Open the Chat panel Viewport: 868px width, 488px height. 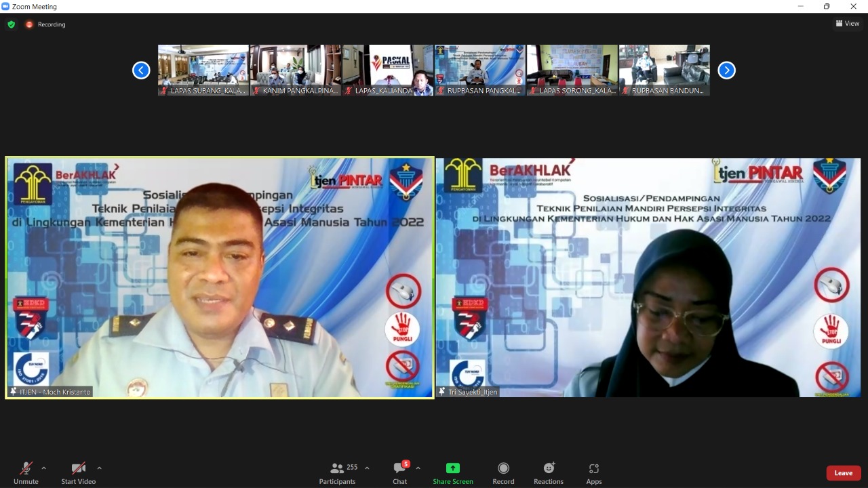click(x=400, y=473)
